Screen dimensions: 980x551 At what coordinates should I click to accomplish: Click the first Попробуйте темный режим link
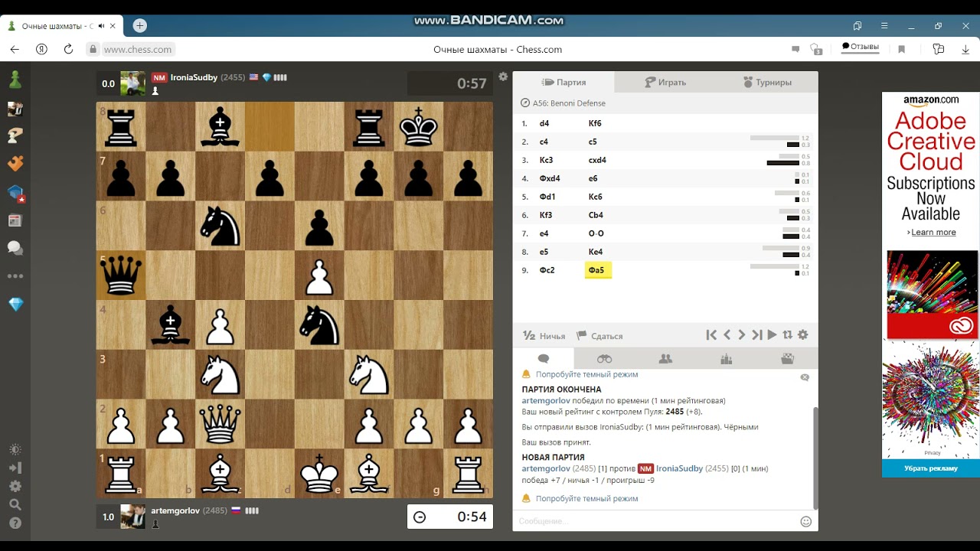[x=586, y=374]
